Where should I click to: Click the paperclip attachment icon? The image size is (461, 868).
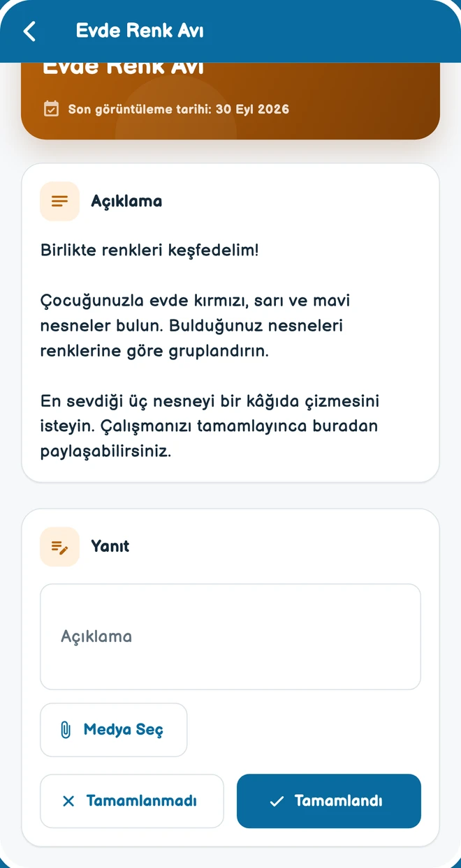pyautogui.click(x=66, y=730)
